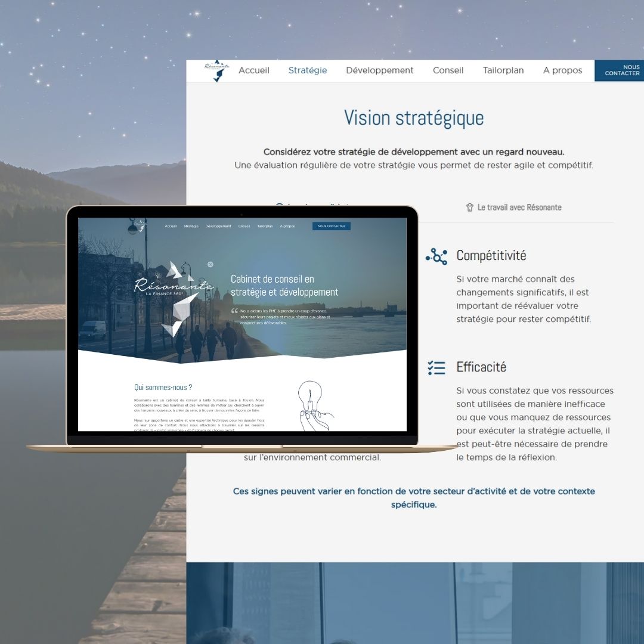Click the quotation mark icon in laptop hero
This screenshot has height=644, width=644.
234,311
